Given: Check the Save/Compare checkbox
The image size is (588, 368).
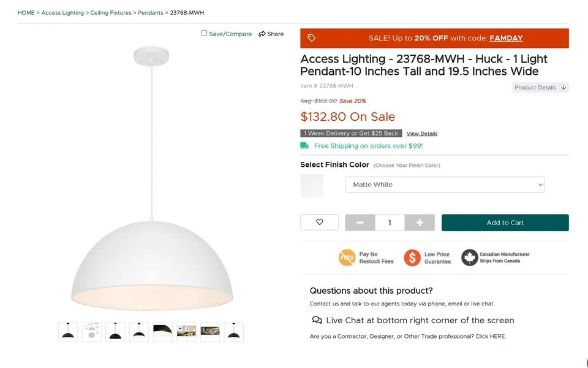Looking at the screenshot, I should pyautogui.click(x=205, y=33).
